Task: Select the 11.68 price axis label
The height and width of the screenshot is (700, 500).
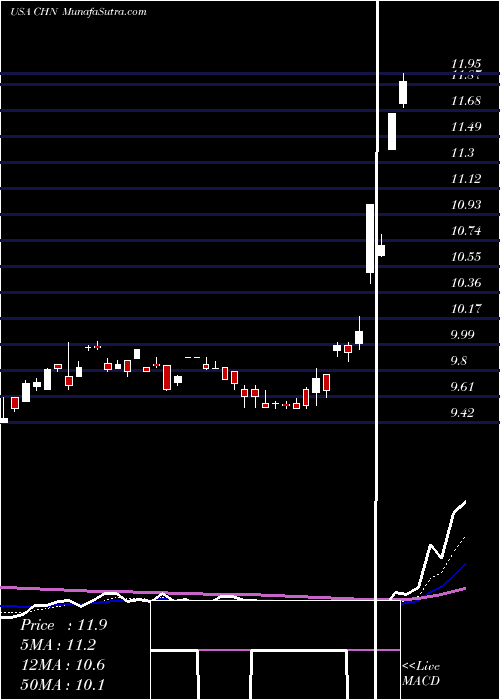Action: point(467,101)
